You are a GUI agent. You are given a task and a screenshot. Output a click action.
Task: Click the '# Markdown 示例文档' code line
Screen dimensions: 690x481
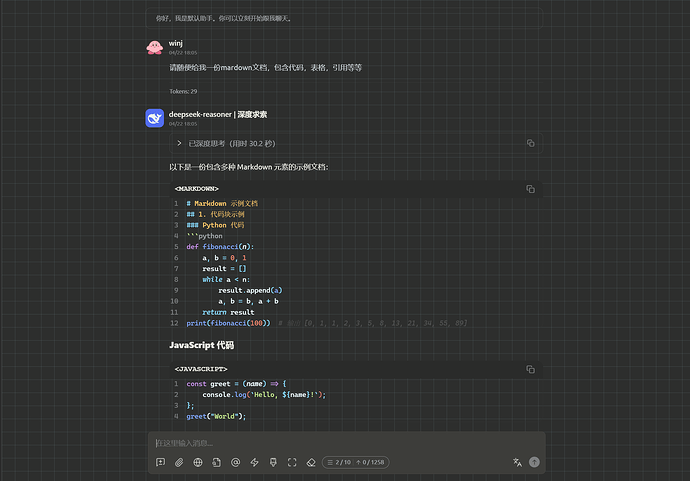[x=222, y=203]
